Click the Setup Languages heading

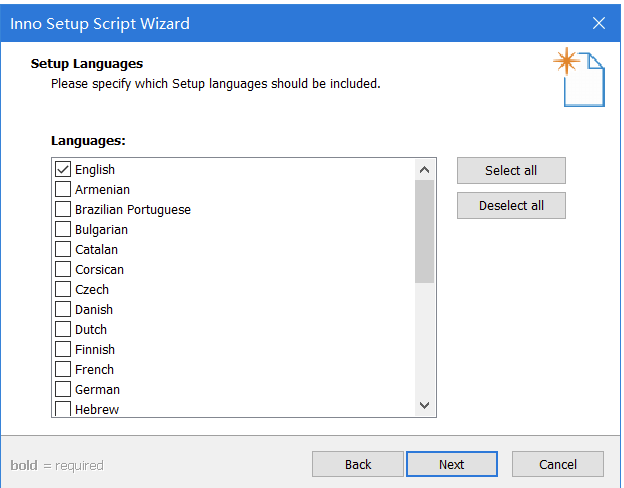click(87, 63)
